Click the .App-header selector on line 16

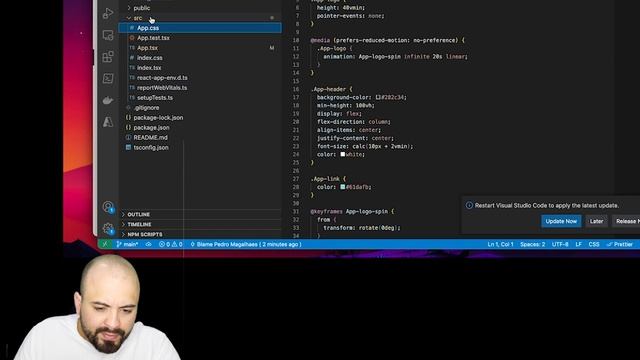(x=328, y=89)
